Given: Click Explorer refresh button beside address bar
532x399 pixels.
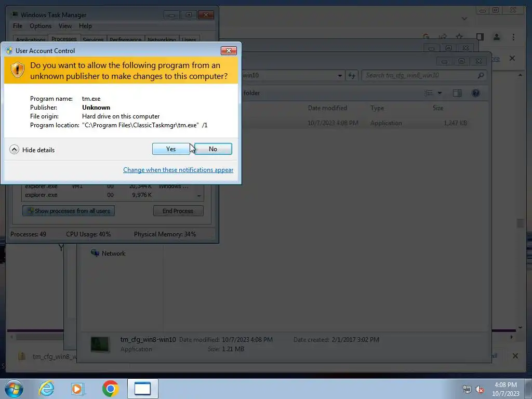Looking at the screenshot, I should (x=352, y=76).
